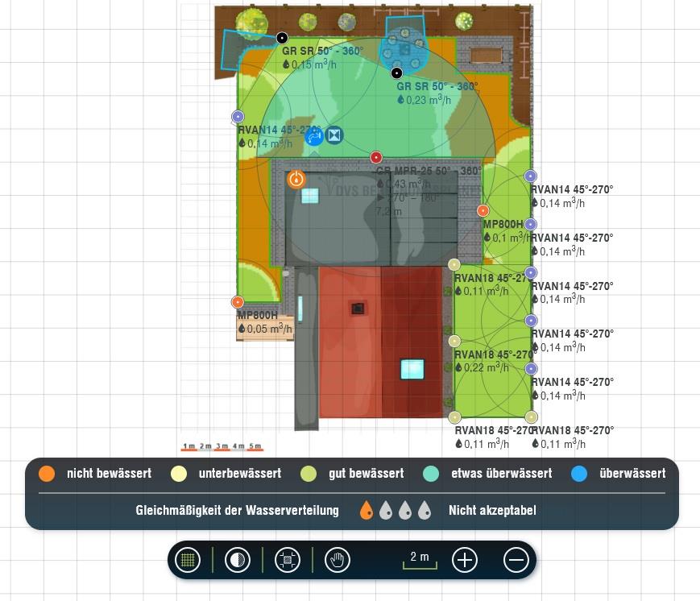Click the 2 m scale indicator

(420, 559)
